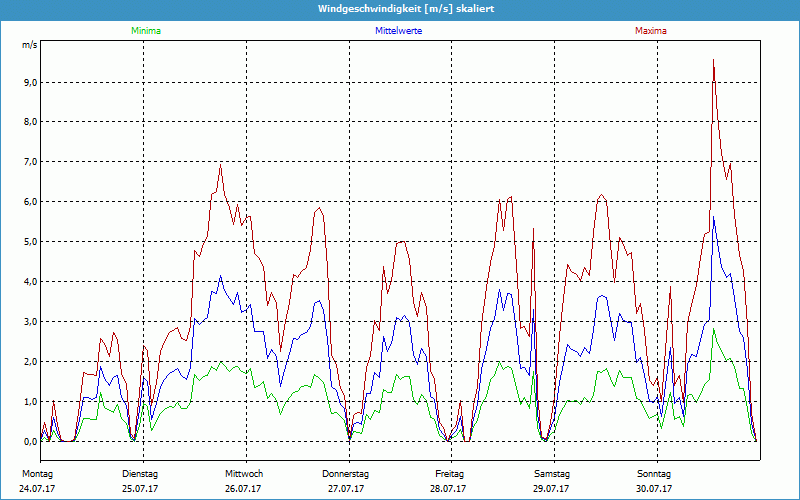Viewport: 800px width, 500px height.
Task: Click the 26.07.17 date label
Action: point(243,489)
